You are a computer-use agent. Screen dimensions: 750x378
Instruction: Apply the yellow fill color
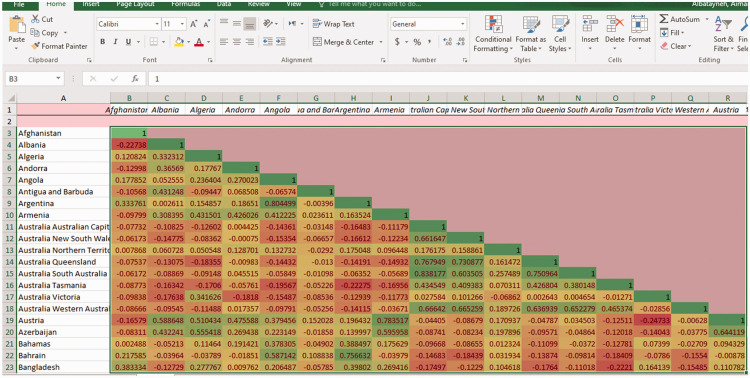[179, 42]
